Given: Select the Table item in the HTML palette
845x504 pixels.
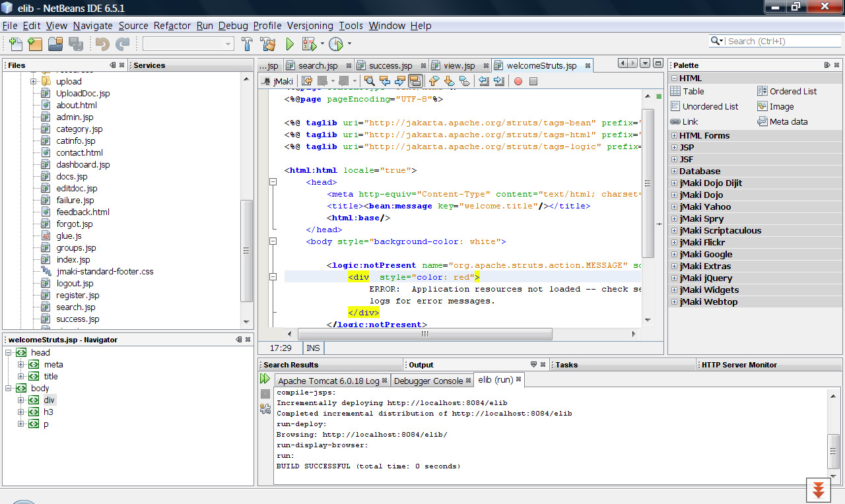Looking at the screenshot, I should [687, 92].
